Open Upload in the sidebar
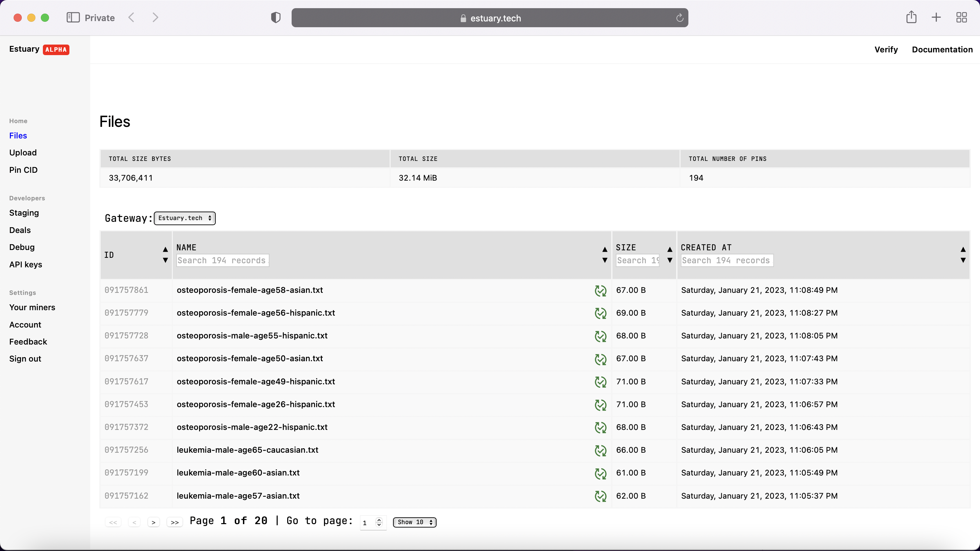The width and height of the screenshot is (980, 551). point(23,152)
